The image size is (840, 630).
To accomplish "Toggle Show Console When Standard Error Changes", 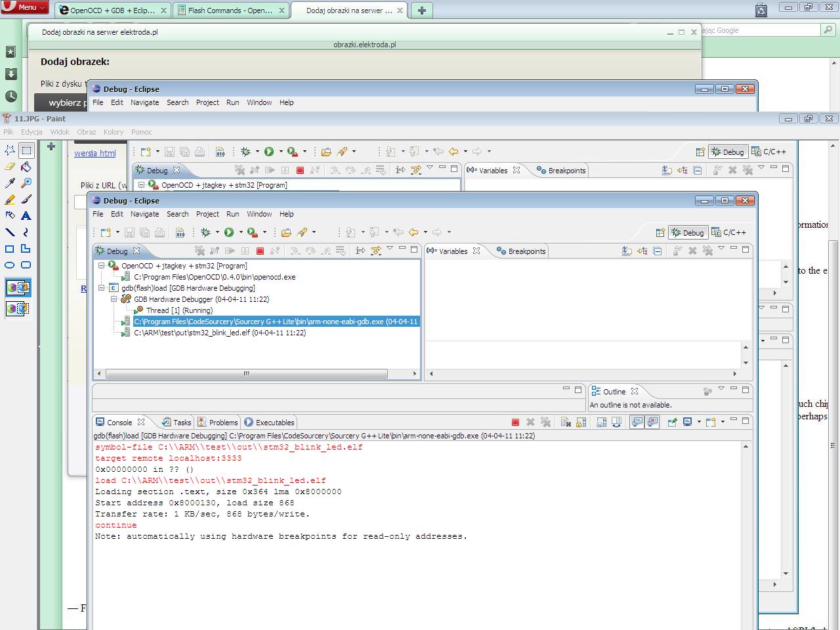I will coord(652,423).
